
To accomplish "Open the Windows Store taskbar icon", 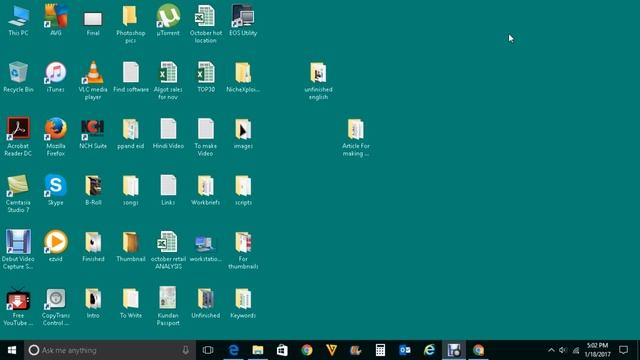I will 282,350.
